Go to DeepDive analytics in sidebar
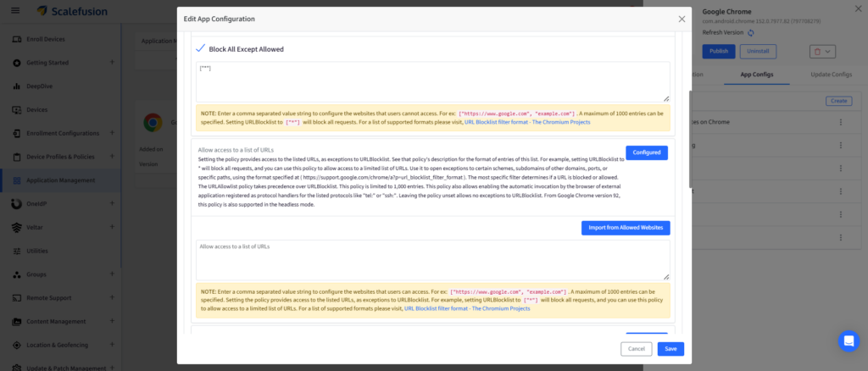This screenshot has width=868, height=371. pos(39,86)
